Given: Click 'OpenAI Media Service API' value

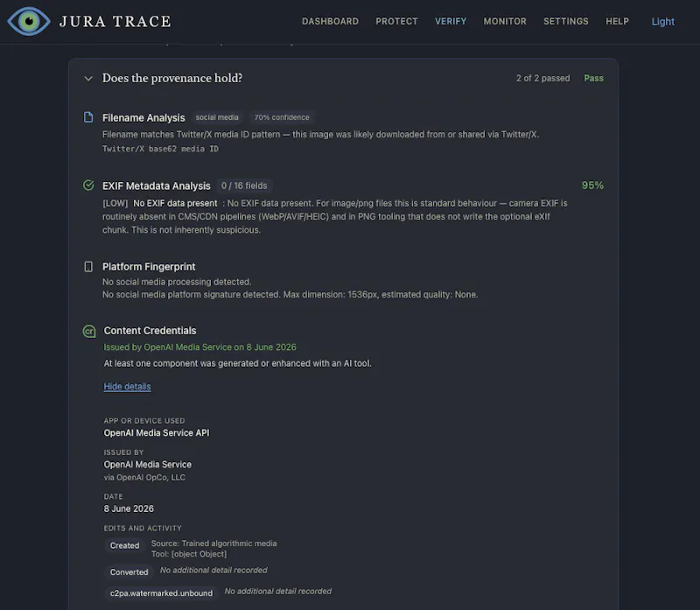Looking at the screenshot, I should 157,432.
